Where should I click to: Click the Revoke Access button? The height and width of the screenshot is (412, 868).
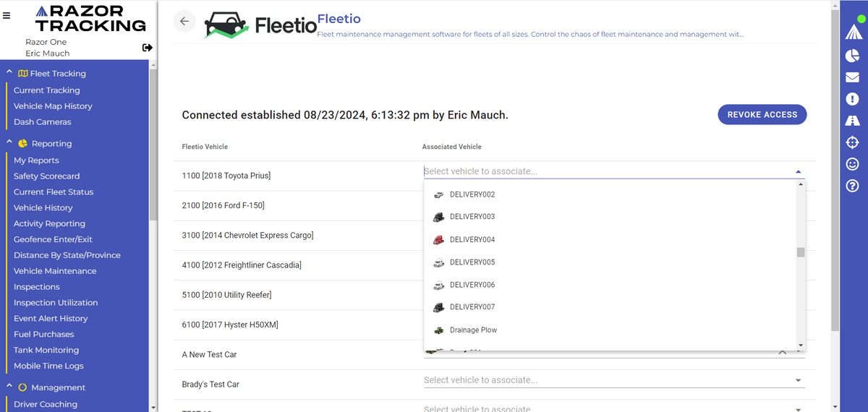tap(762, 114)
